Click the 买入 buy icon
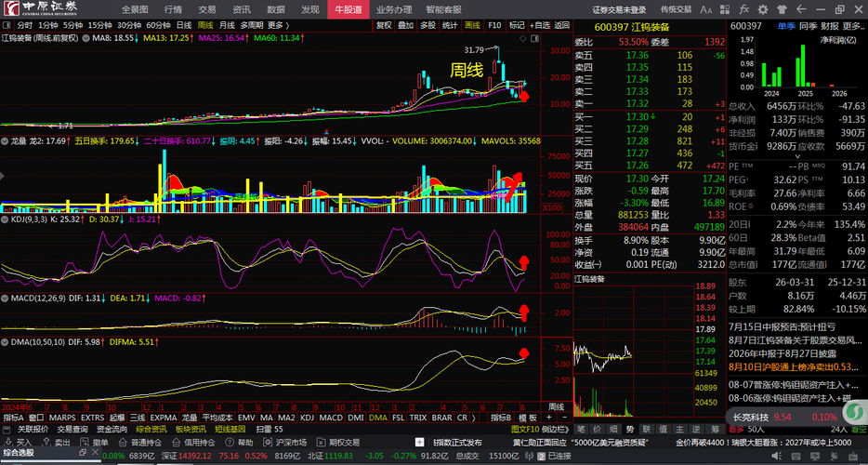Viewport: 868px width, 465px height. tap(7, 443)
